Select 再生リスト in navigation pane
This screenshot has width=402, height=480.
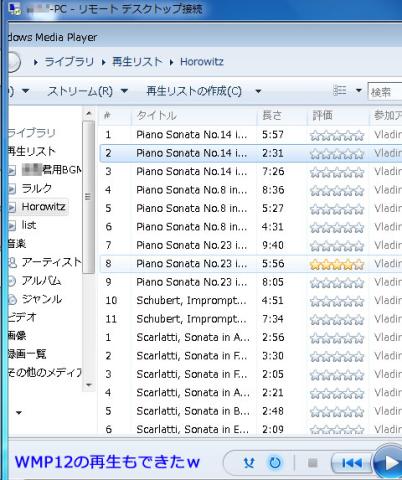(32, 151)
